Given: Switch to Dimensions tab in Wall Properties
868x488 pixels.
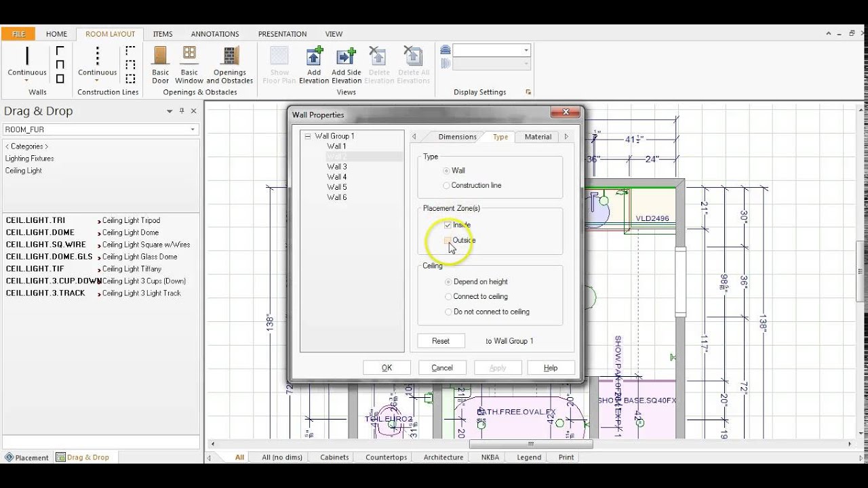Looking at the screenshot, I should pyautogui.click(x=457, y=137).
